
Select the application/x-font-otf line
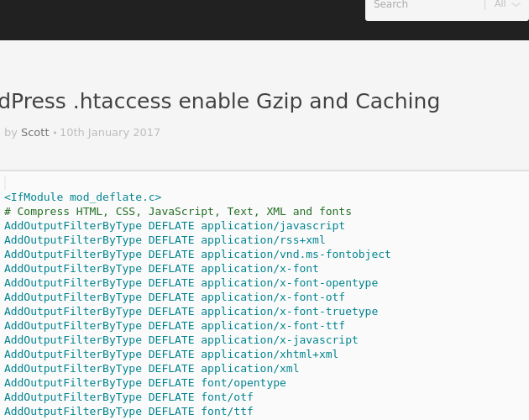click(x=175, y=297)
